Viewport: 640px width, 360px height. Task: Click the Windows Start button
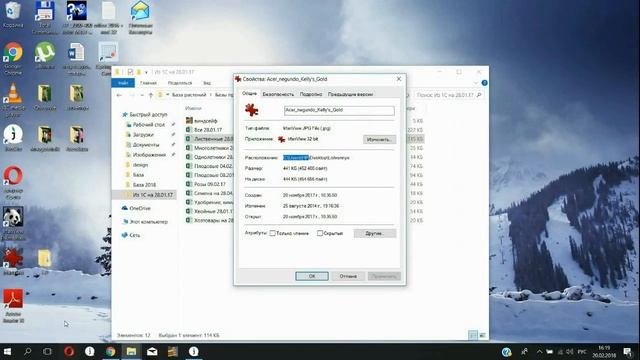click(x=7, y=351)
